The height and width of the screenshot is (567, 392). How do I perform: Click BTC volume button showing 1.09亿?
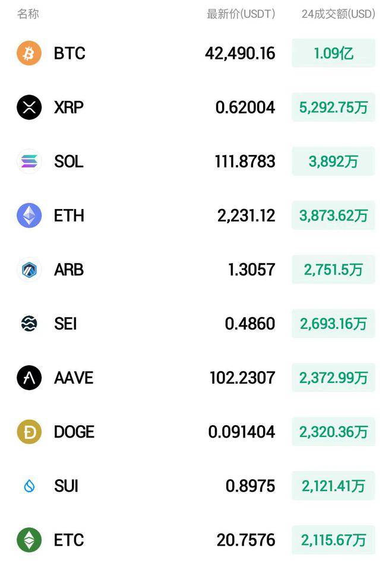tap(333, 53)
